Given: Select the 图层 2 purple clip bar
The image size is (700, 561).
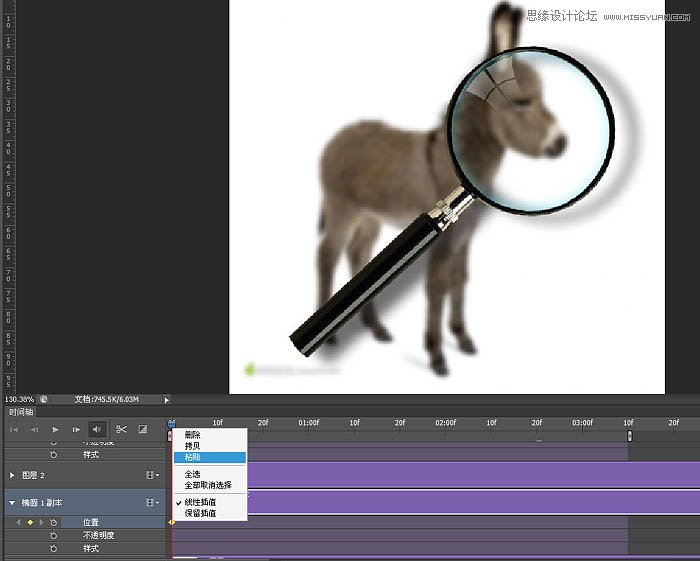Looking at the screenshot, I should coord(474,475).
